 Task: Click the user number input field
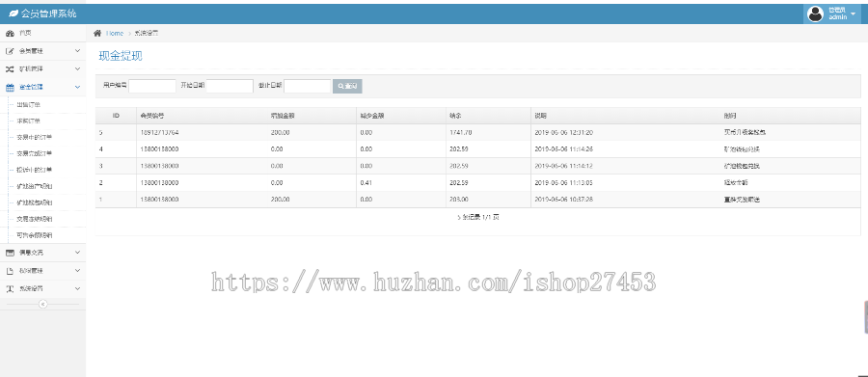pos(152,86)
